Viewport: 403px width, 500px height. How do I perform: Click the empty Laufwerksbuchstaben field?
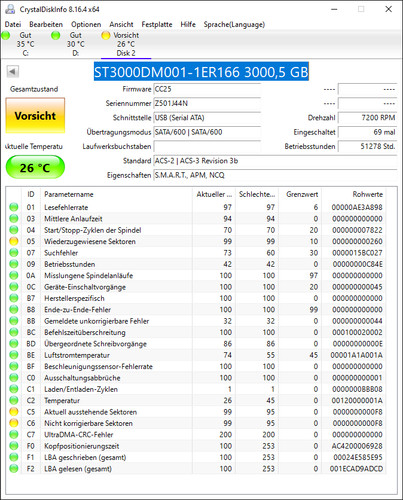(x=207, y=146)
